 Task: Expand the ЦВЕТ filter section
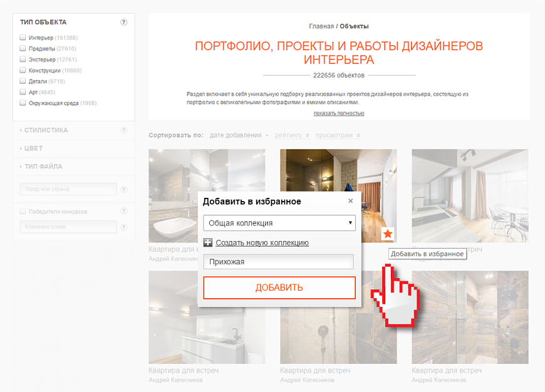[x=33, y=148]
